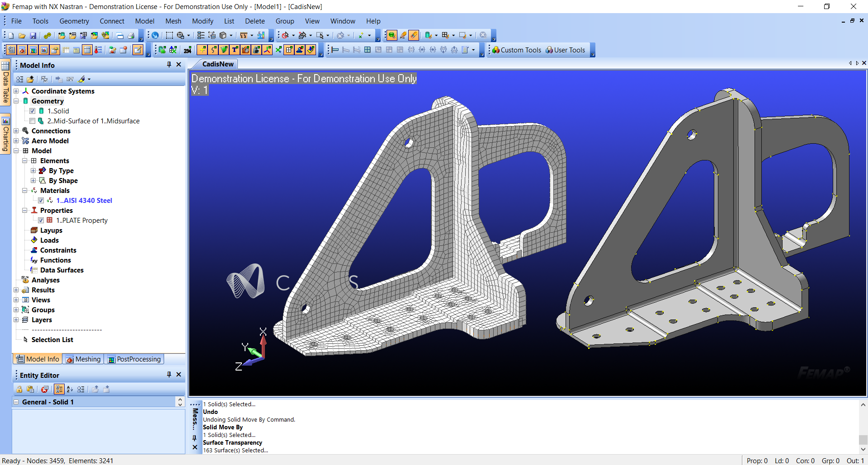Pin the Entity Editor pane
The width and height of the screenshot is (868, 465).
click(169, 375)
